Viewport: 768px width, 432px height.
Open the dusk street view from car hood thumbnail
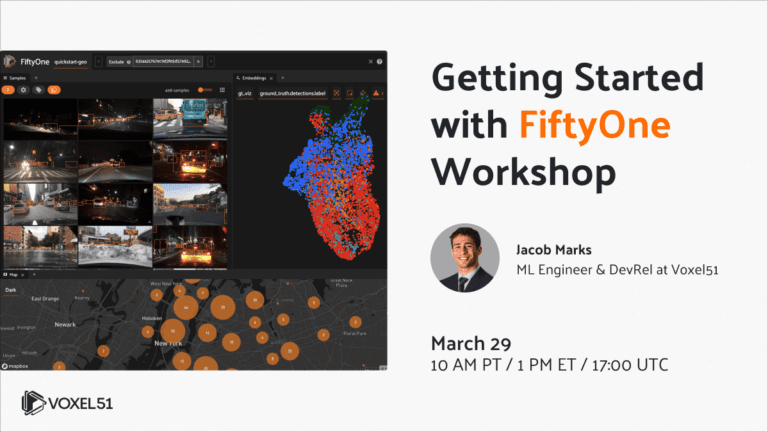190,204
